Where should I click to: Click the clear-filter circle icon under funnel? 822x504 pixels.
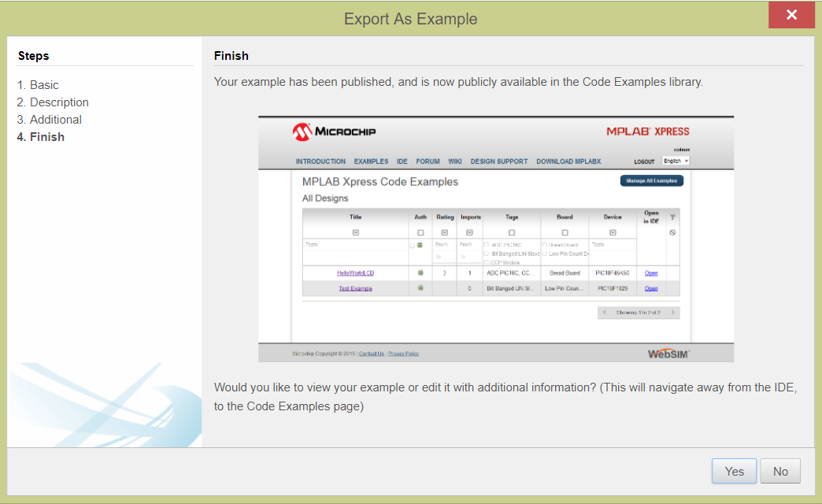point(672,232)
